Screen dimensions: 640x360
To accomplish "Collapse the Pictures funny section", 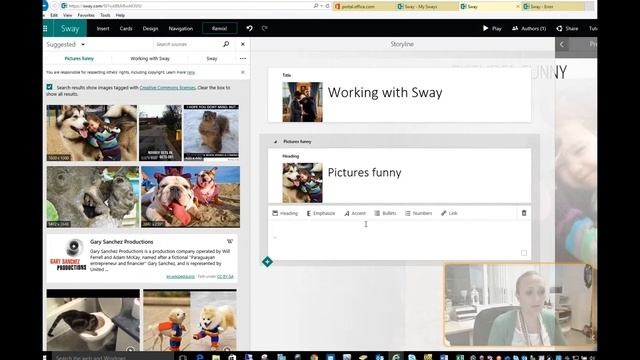I will pos(276,142).
